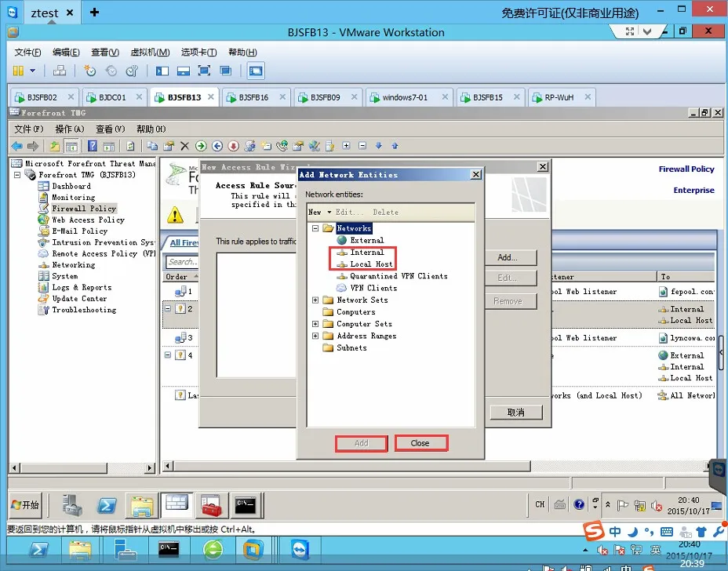The image size is (728, 571).
Task: Click the firewall rules Search box
Action: click(x=183, y=262)
